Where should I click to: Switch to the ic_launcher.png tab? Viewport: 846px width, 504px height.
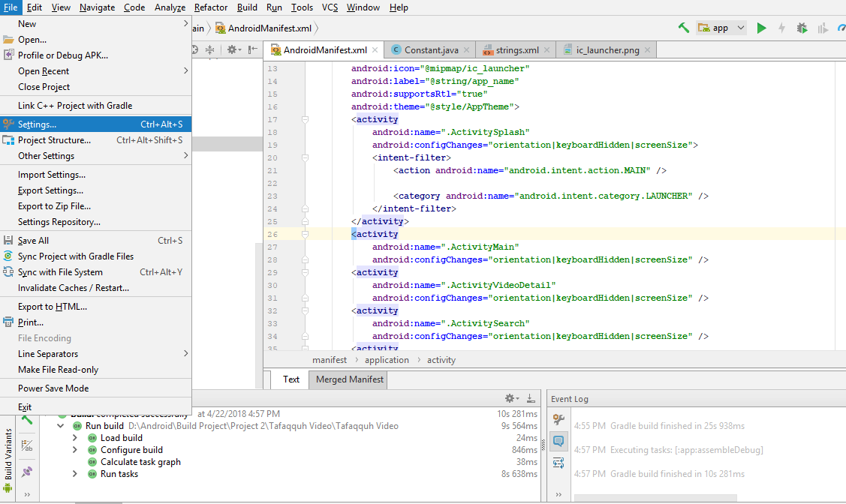607,50
